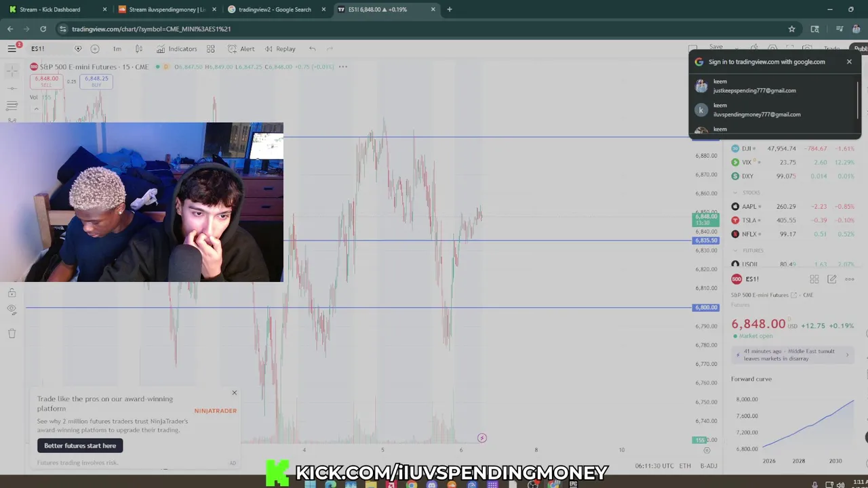The width and height of the screenshot is (868, 488).
Task: Click the 6,848.25 BUY button
Action: (96, 81)
